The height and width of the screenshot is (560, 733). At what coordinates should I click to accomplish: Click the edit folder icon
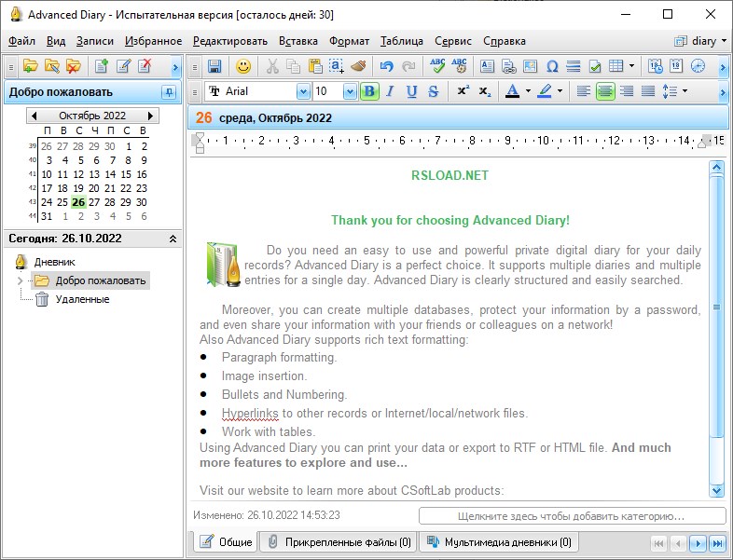pos(52,66)
